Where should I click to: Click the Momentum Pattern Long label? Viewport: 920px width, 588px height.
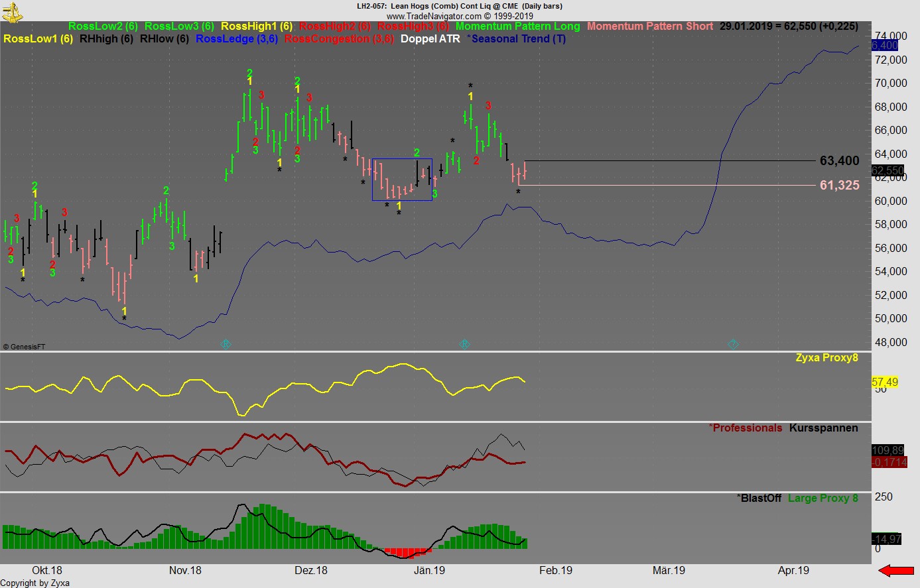pyautogui.click(x=518, y=27)
